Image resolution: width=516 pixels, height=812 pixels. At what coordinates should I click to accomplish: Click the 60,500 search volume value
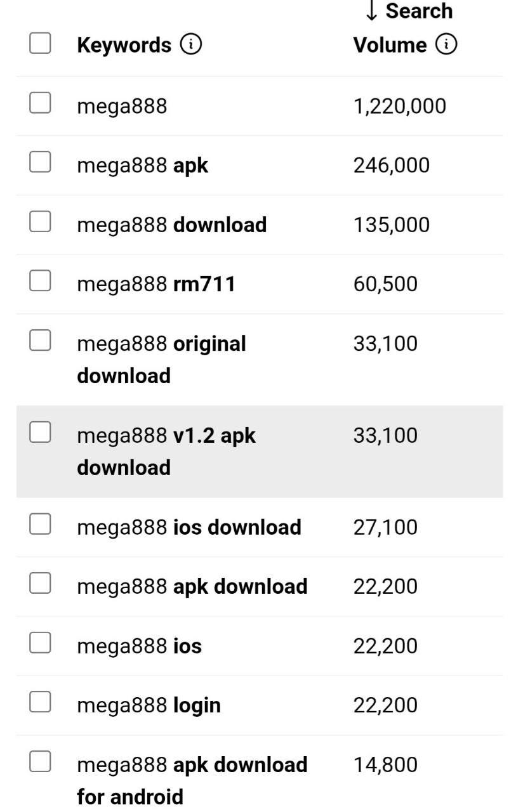coord(385,284)
